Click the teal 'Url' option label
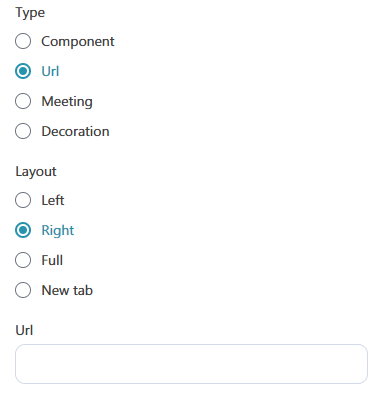Screen dimensions: 373x396 pyautogui.click(x=50, y=71)
